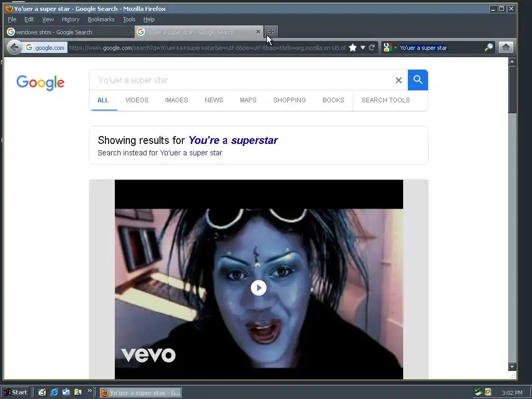Open the Help menu

click(x=149, y=19)
